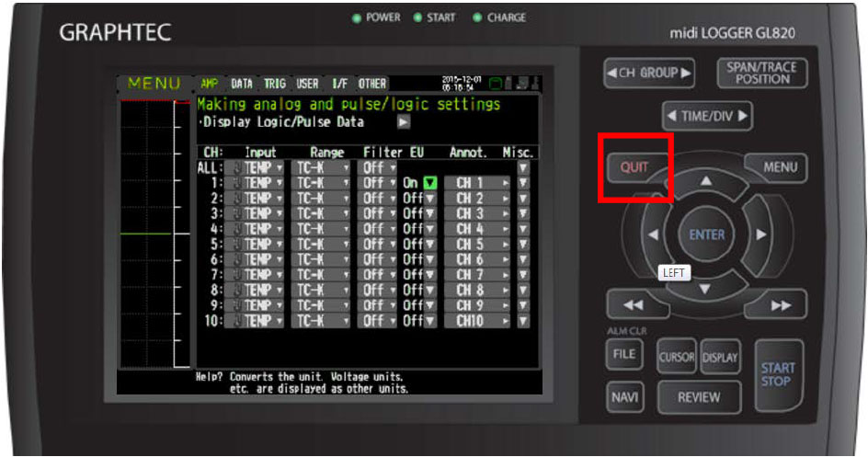Image resolution: width=868 pixels, height=457 pixels.
Task: Open channel 5 Input TEMP dropdown
Action: [254, 244]
